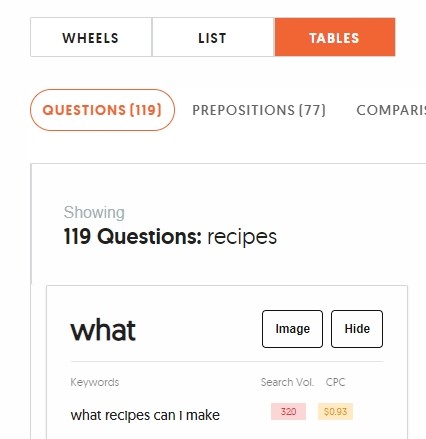Open the List view tab
426x439 pixels.
click(213, 37)
